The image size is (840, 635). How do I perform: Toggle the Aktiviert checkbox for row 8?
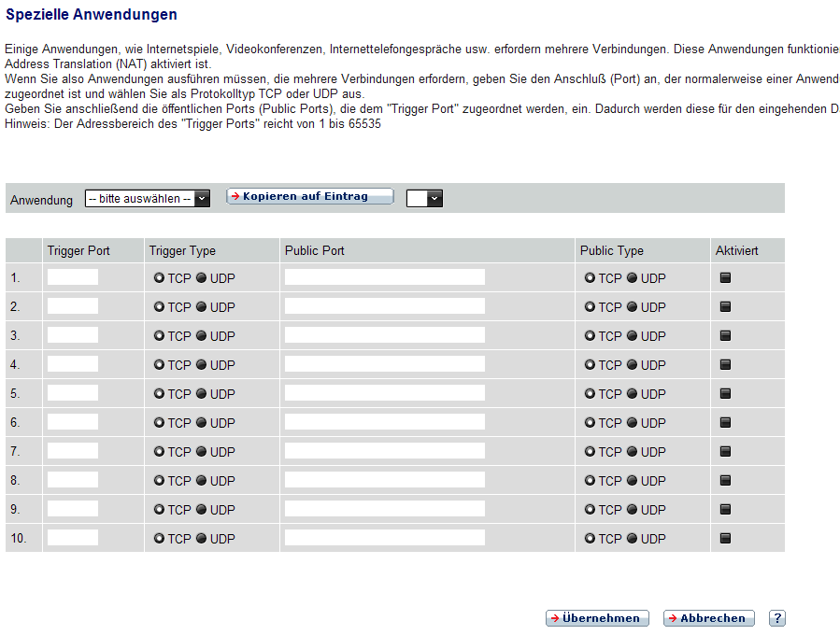pos(725,480)
